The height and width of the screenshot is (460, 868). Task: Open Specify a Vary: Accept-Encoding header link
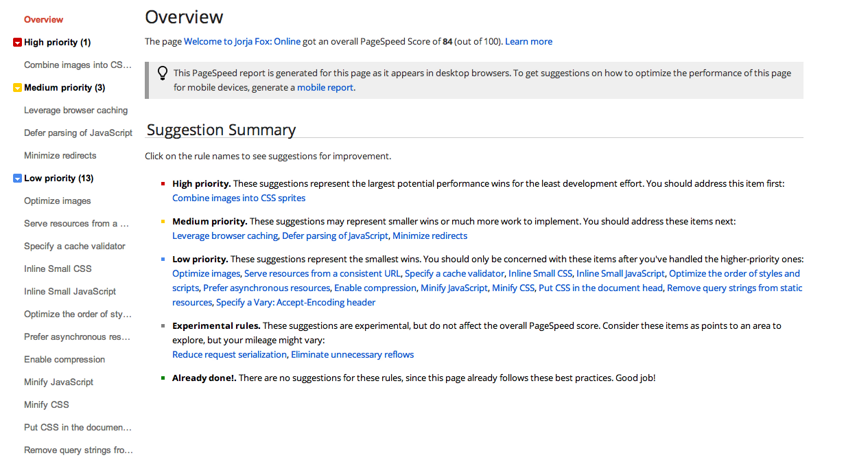click(x=296, y=302)
